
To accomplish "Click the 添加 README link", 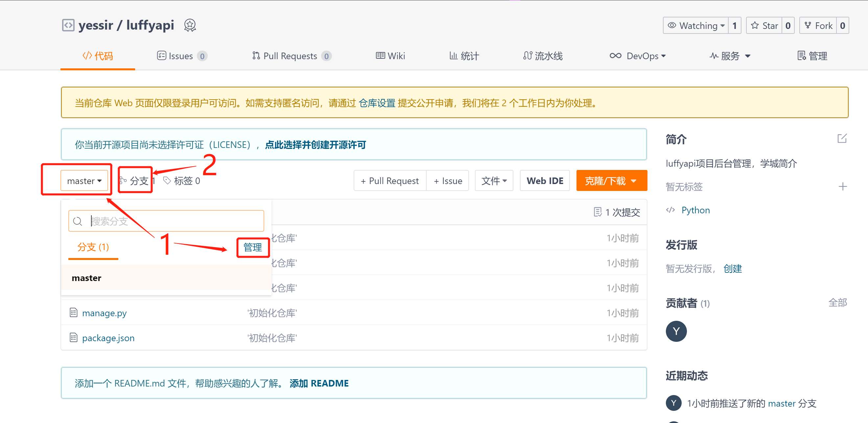I will pyautogui.click(x=319, y=383).
